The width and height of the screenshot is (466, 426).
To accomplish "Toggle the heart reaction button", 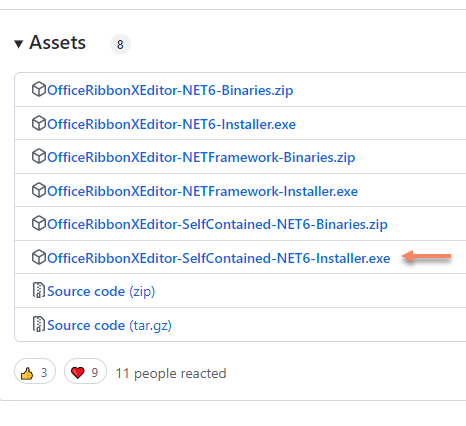I will 85,372.
